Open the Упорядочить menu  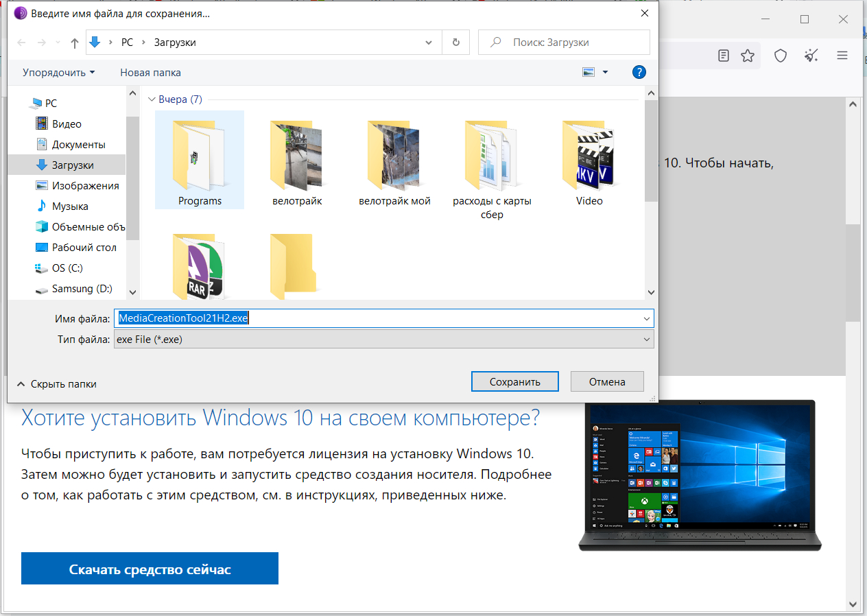click(x=58, y=72)
